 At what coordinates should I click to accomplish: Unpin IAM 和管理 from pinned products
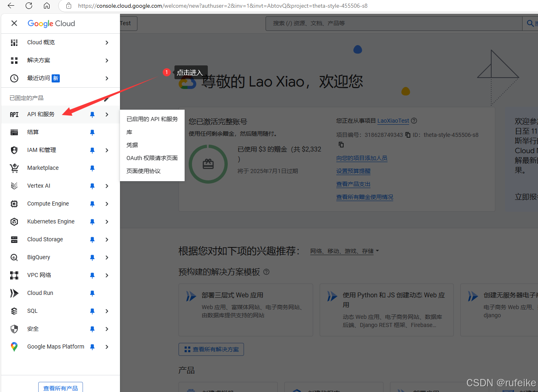coord(92,150)
